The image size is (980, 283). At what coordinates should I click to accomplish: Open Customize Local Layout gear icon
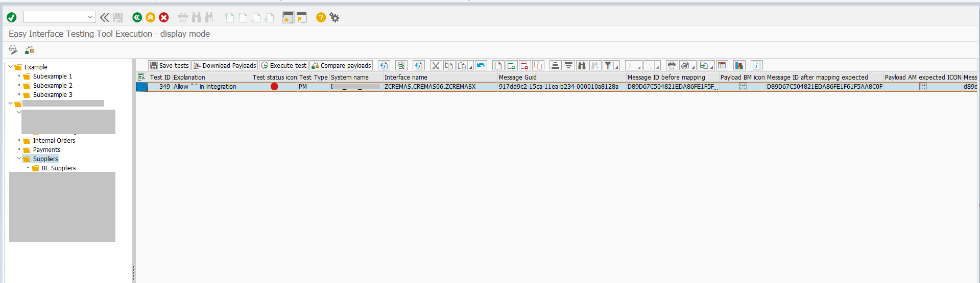tap(334, 18)
